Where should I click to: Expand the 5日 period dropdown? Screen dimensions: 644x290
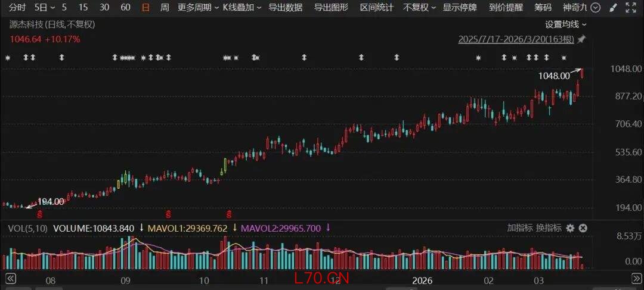click(44, 8)
